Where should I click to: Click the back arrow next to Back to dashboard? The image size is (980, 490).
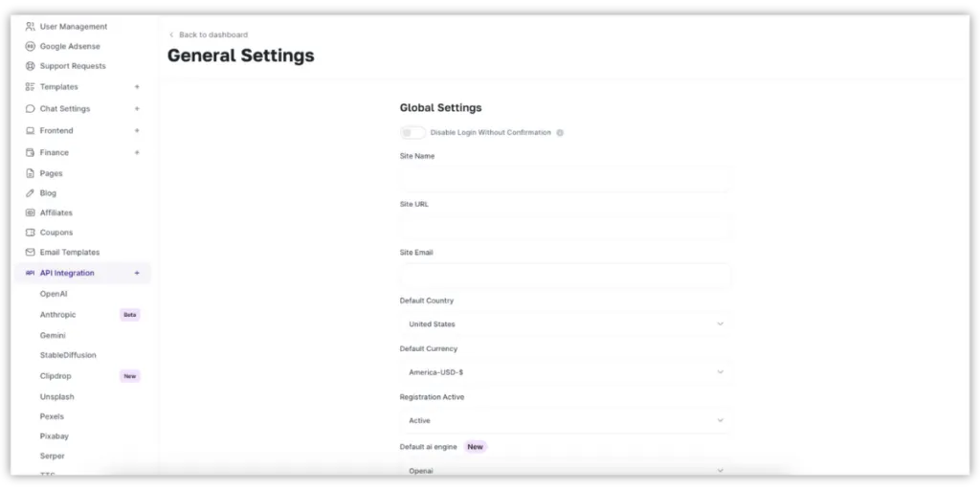pyautogui.click(x=171, y=35)
